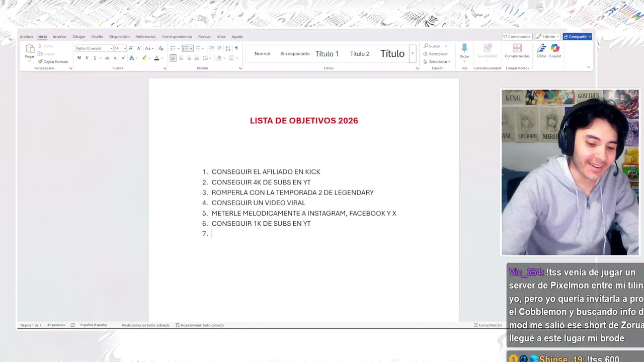Image resolution: width=644 pixels, height=362 pixels.
Task: Center align the paragraph
Action: coord(181,58)
